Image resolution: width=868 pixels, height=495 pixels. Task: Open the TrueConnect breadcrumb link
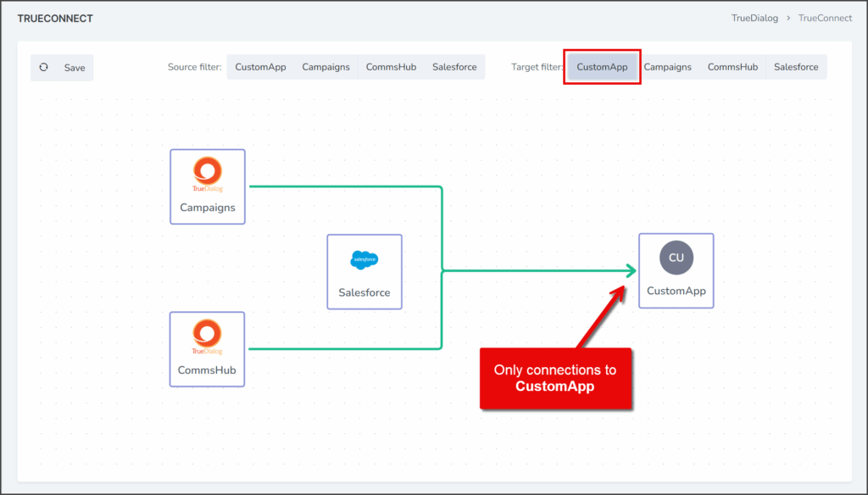pos(825,19)
